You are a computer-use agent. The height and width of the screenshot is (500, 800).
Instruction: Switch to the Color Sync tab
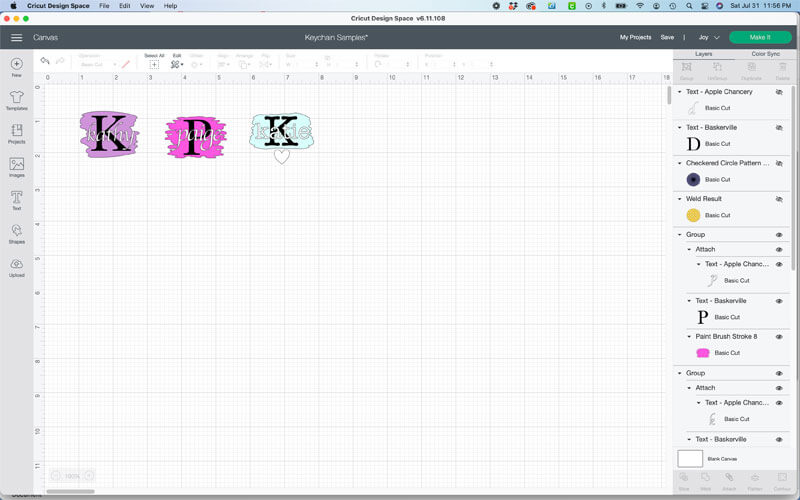[765, 54]
